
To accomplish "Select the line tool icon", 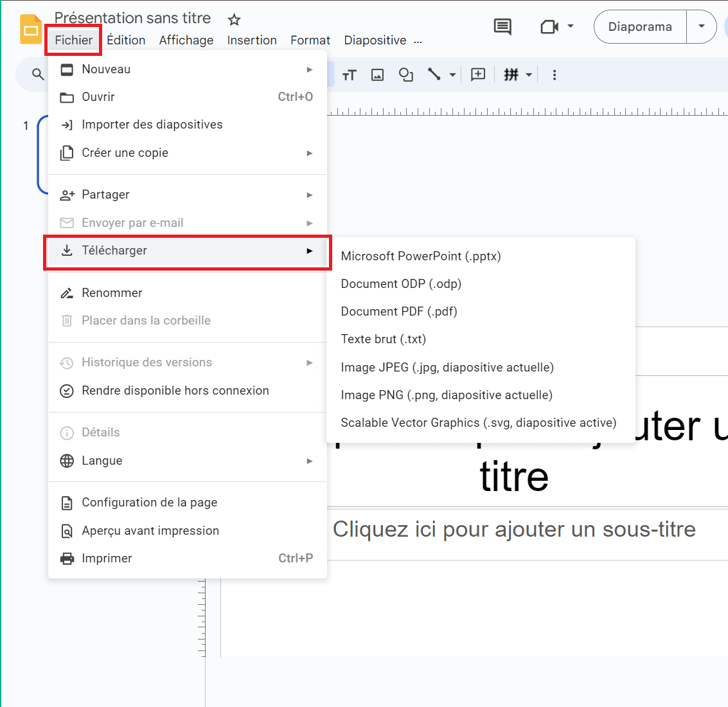I will tap(434, 75).
